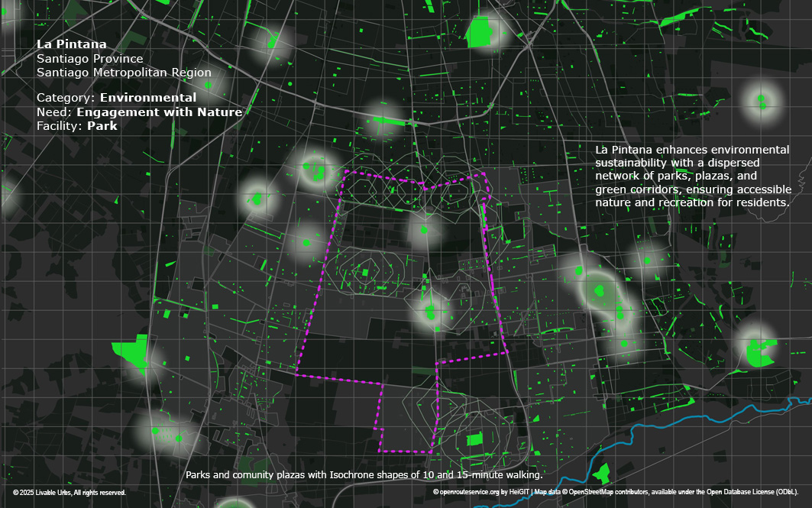Click the bright green park at top center
Viewport: 812px width, 508px height.
coord(481,32)
